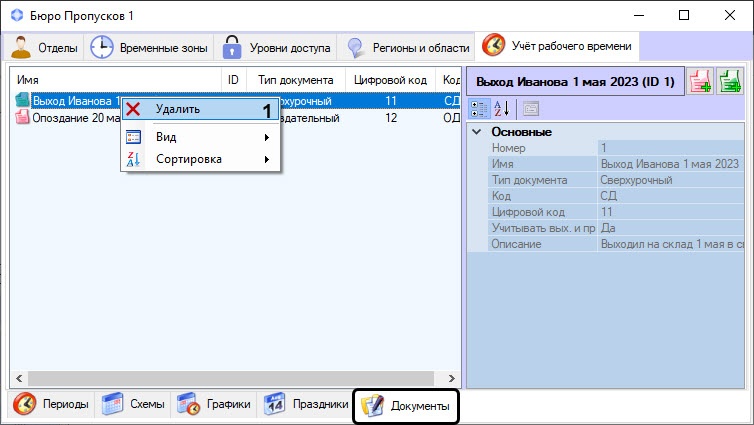Collapse the Основные property group

pyautogui.click(x=477, y=132)
